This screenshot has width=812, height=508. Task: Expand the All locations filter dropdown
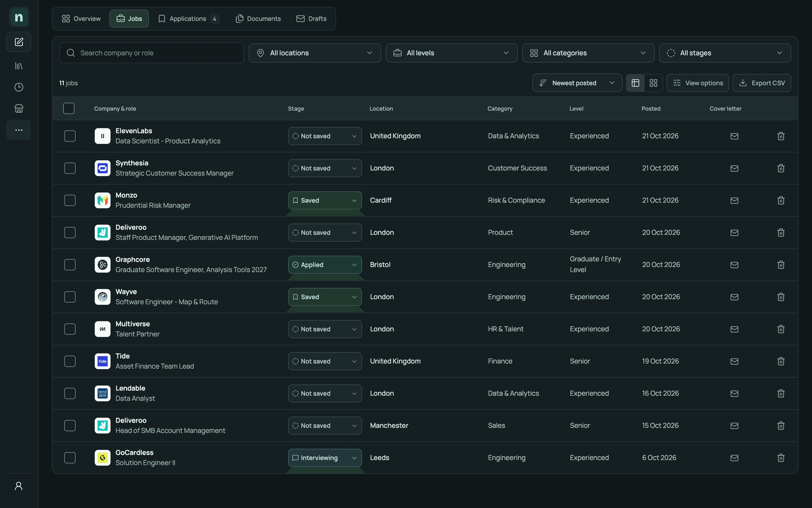[315, 53]
